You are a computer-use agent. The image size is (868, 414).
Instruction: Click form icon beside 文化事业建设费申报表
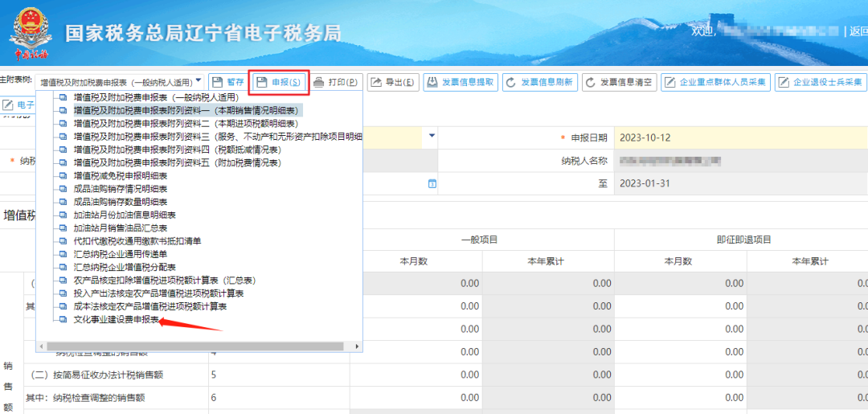63,319
